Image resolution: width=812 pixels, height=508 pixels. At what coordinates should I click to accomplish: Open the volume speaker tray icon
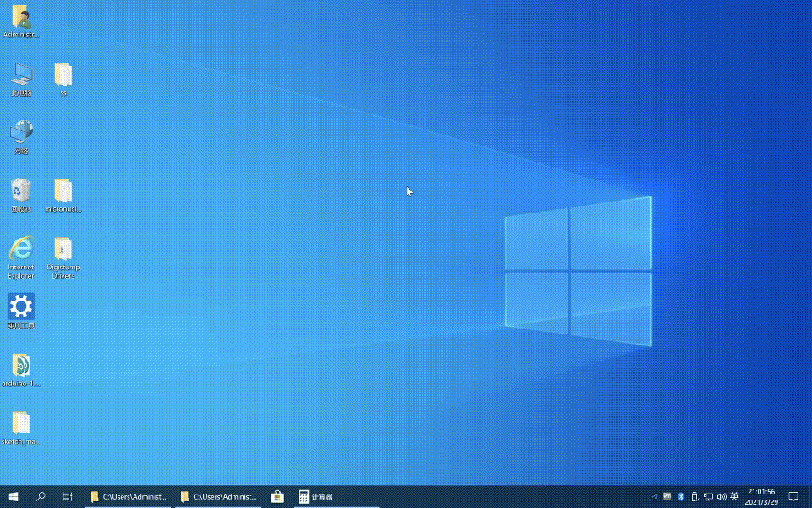pos(721,497)
